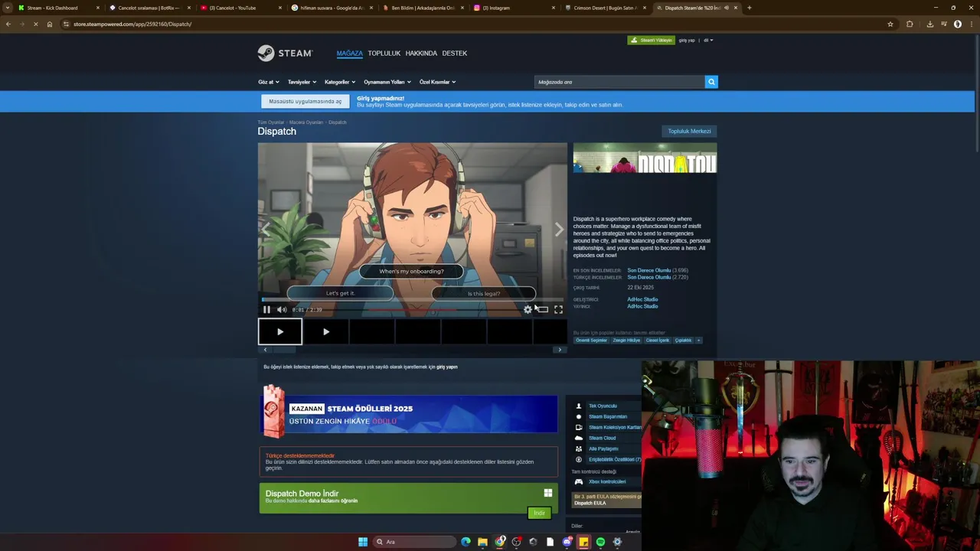This screenshot has height=551, width=980.
Task: Open AdHoc Studio publisher link
Action: pos(642,306)
